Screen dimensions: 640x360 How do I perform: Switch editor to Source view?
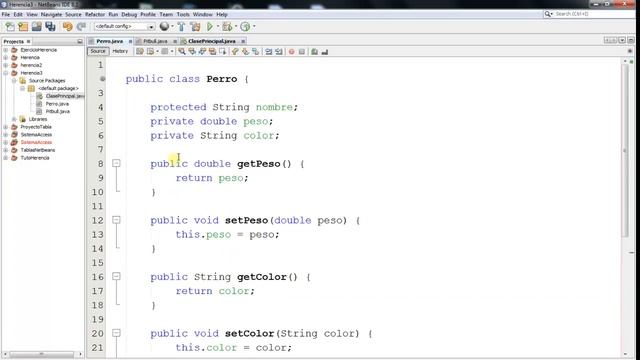[x=98, y=51]
